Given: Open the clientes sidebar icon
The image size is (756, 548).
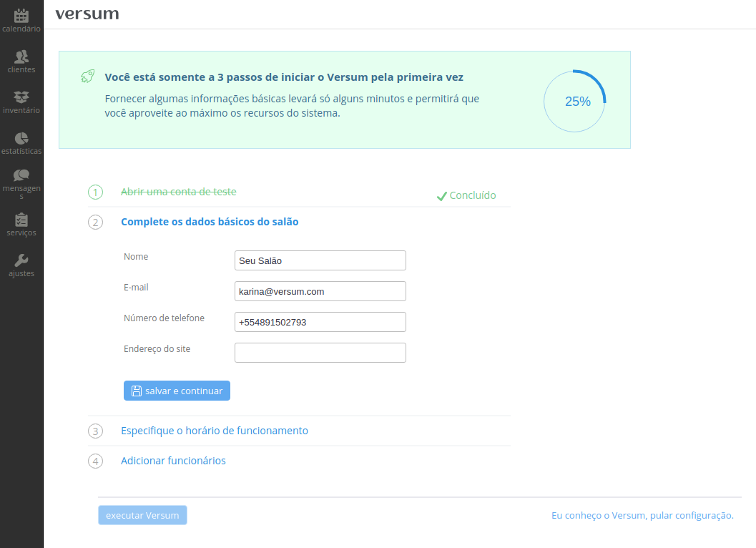Looking at the screenshot, I should click(x=21, y=57).
